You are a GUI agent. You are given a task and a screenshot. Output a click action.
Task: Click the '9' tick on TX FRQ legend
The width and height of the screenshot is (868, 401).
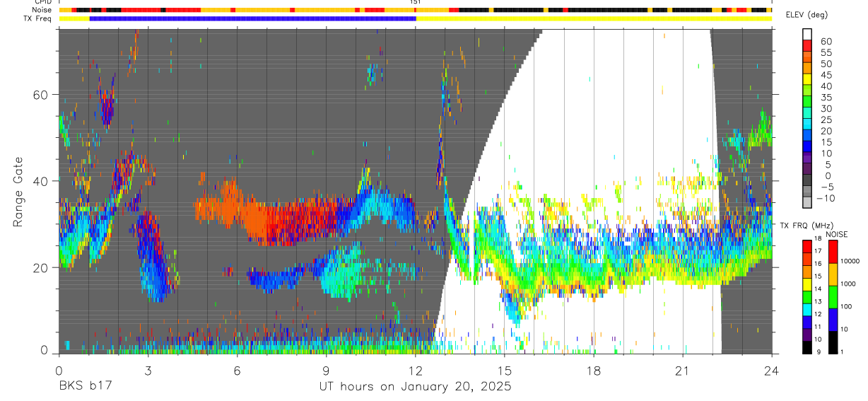(x=820, y=351)
